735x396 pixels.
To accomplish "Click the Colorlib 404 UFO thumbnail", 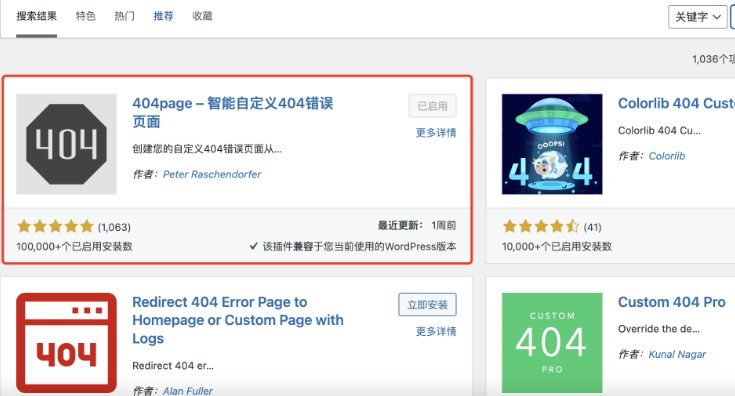I will click(x=552, y=144).
